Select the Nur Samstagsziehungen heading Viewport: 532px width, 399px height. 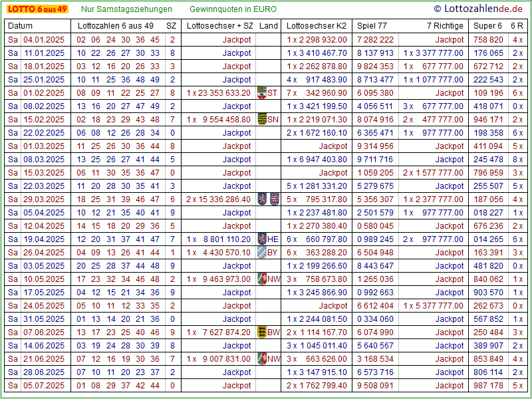pyautogui.click(x=126, y=9)
